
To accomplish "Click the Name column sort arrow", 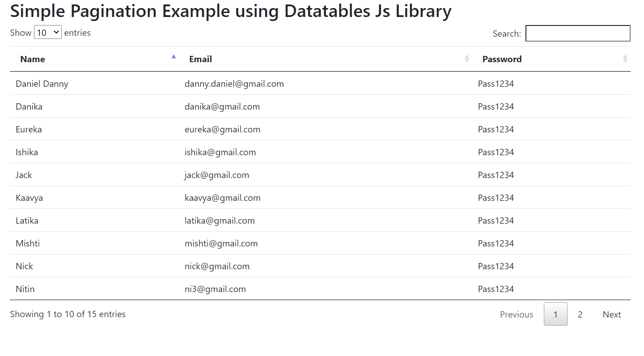I will pyautogui.click(x=174, y=57).
